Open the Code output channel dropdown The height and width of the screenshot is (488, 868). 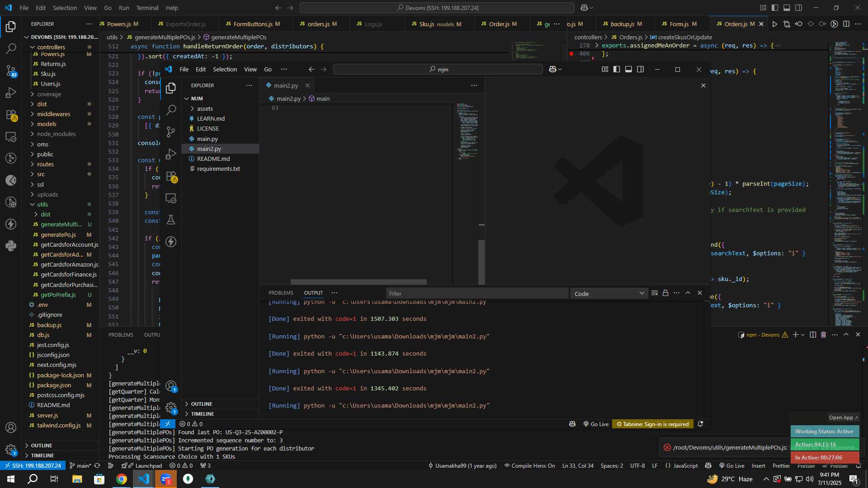click(x=609, y=294)
